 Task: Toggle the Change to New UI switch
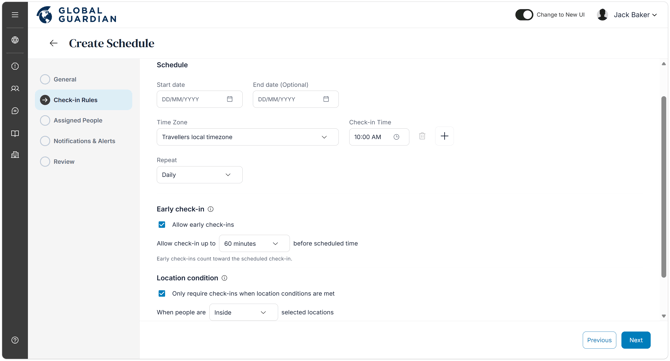click(x=524, y=15)
